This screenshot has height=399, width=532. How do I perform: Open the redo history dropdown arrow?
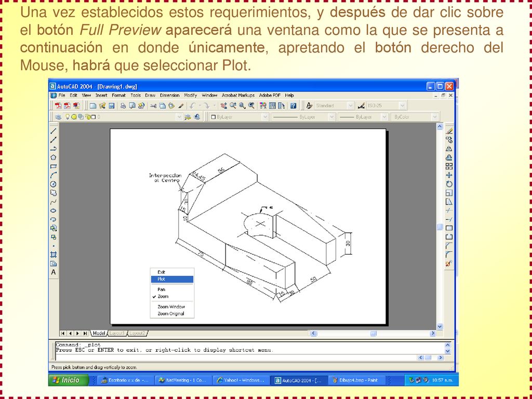click(215, 106)
